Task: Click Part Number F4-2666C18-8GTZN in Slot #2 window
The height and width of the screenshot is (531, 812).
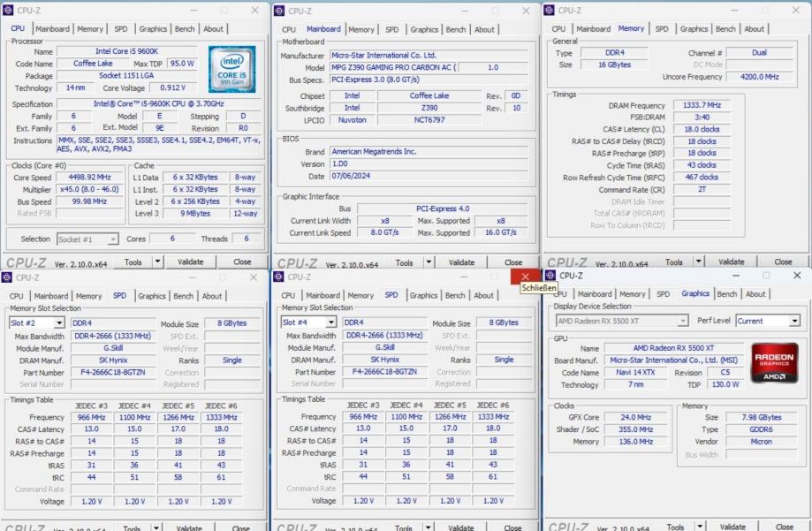Action: point(113,372)
